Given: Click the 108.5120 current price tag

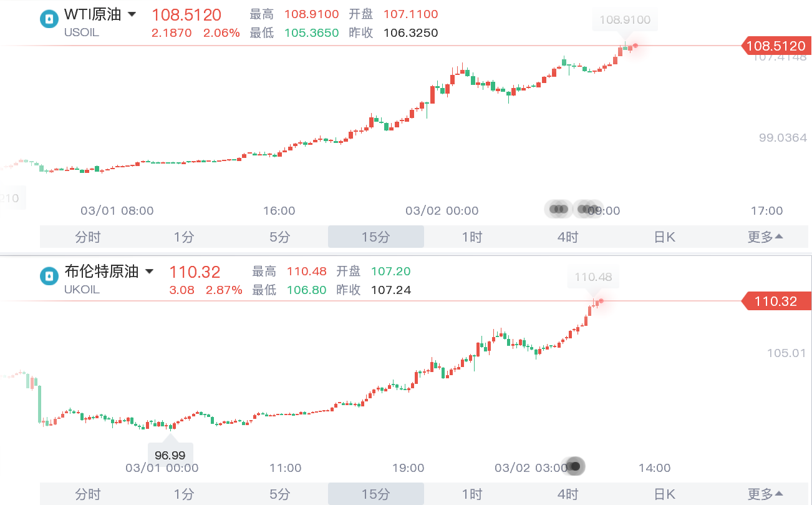Looking at the screenshot, I should pyautogui.click(x=775, y=46).
